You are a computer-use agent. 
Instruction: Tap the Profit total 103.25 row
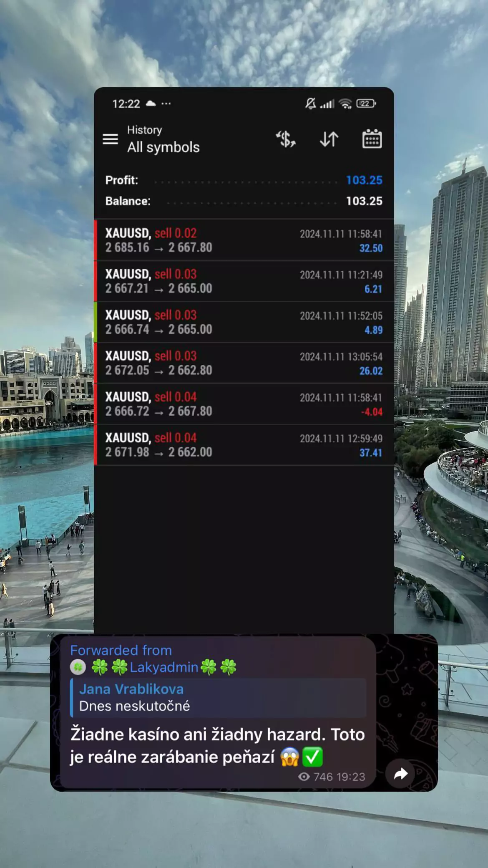pos(244,180)
